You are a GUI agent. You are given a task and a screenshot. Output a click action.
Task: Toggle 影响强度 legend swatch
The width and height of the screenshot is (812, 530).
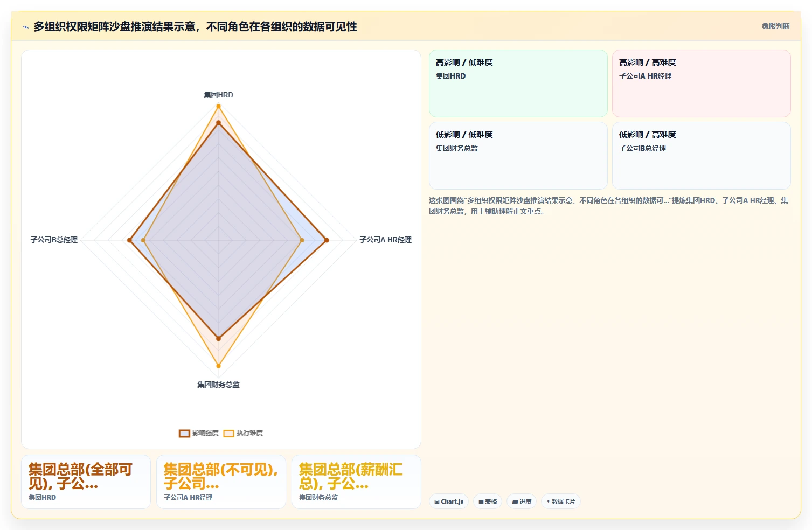pos(184,433)
